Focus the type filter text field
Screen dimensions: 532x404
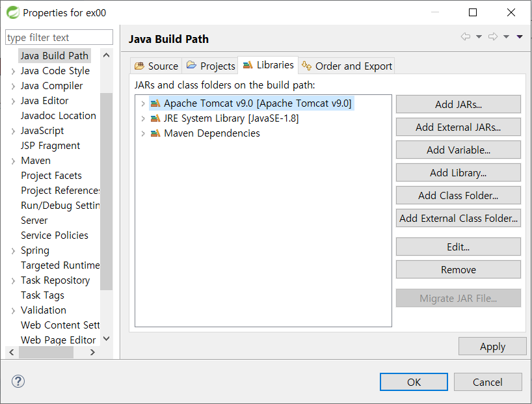click(59, 37)
